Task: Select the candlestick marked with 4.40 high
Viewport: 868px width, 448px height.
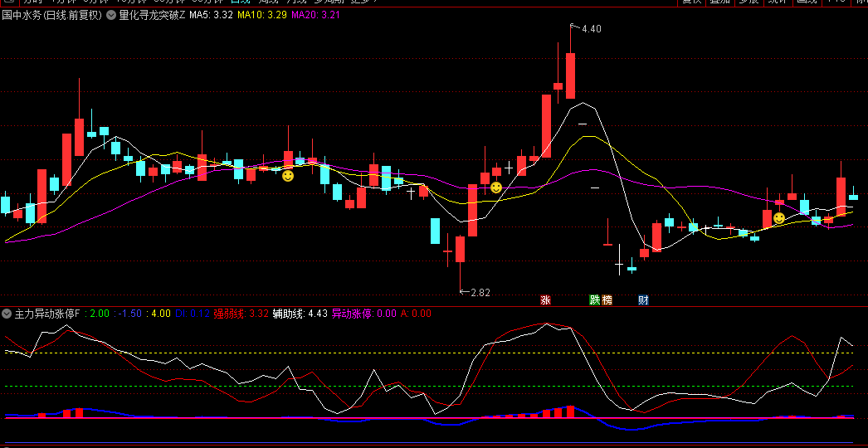Action: 570,75
